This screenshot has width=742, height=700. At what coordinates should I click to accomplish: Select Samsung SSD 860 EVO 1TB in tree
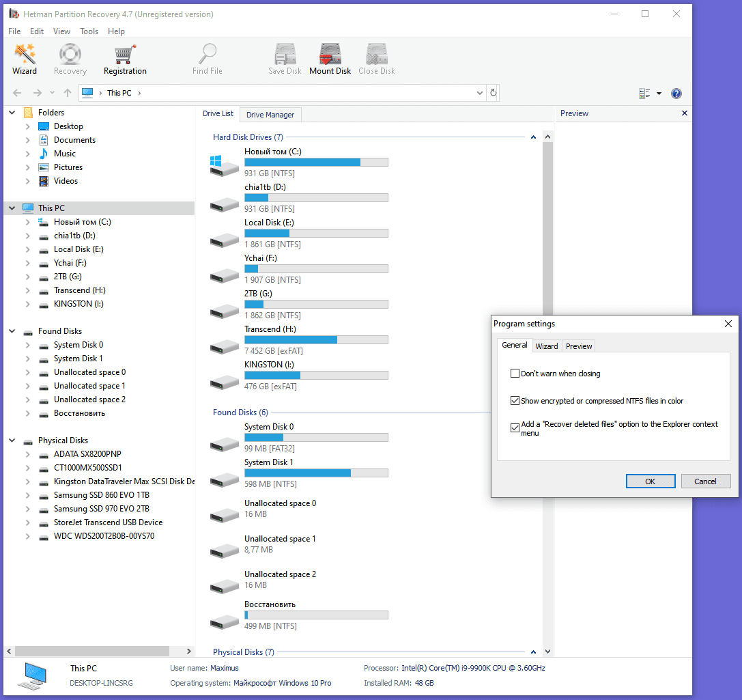tap(101, 495)
